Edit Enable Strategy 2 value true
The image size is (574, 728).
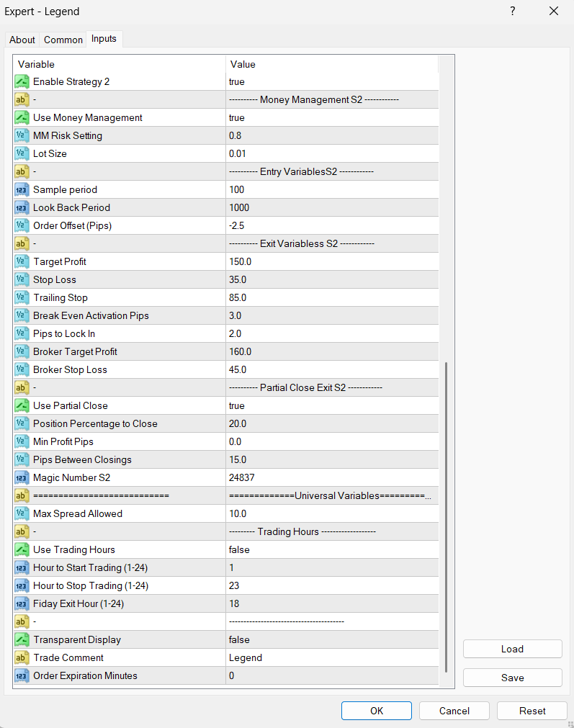(x=332, y=81)
